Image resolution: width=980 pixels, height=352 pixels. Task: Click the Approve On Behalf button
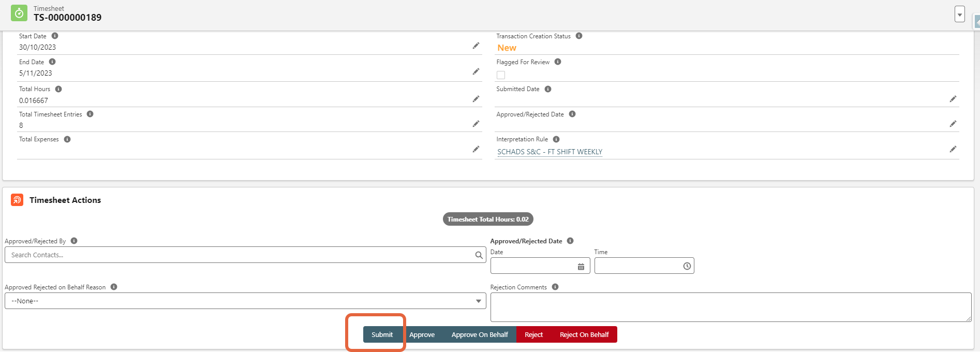pos(480,335)
